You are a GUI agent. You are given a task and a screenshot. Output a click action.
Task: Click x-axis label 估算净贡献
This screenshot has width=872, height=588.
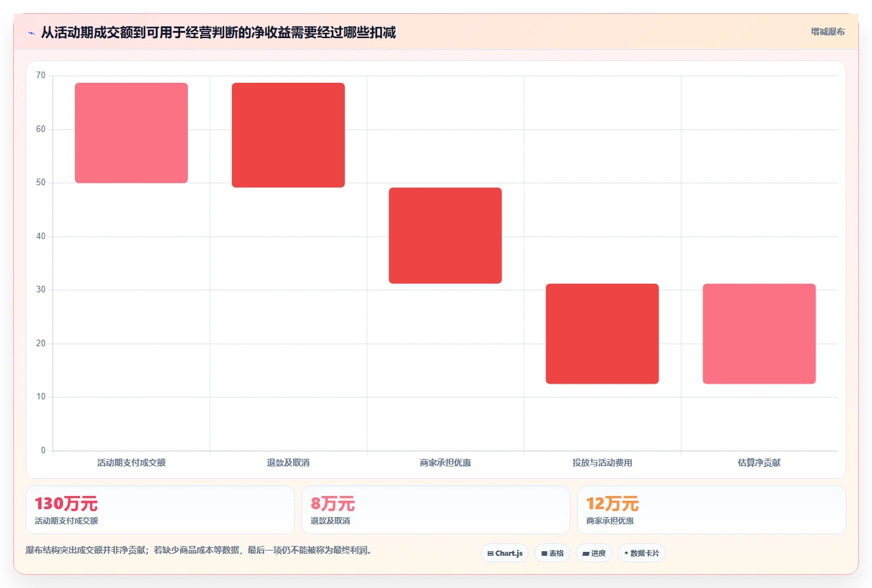pyautogui.click(x=760, y=463)
